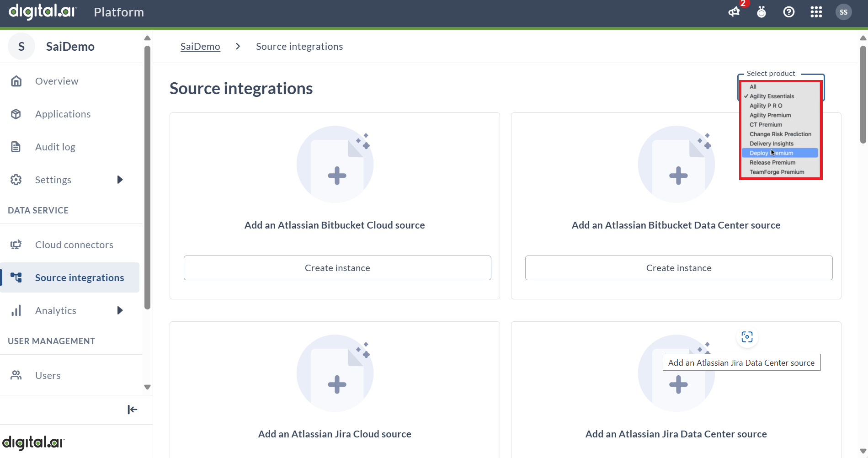Open the help question mark icon
The image size is (868, 458).
click(x=789, y=12)
